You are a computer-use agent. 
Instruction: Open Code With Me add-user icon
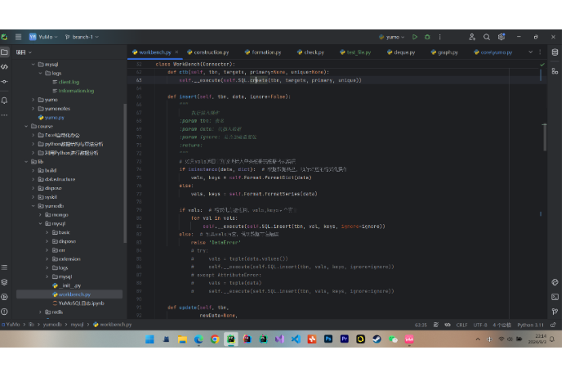click(472, 37)
